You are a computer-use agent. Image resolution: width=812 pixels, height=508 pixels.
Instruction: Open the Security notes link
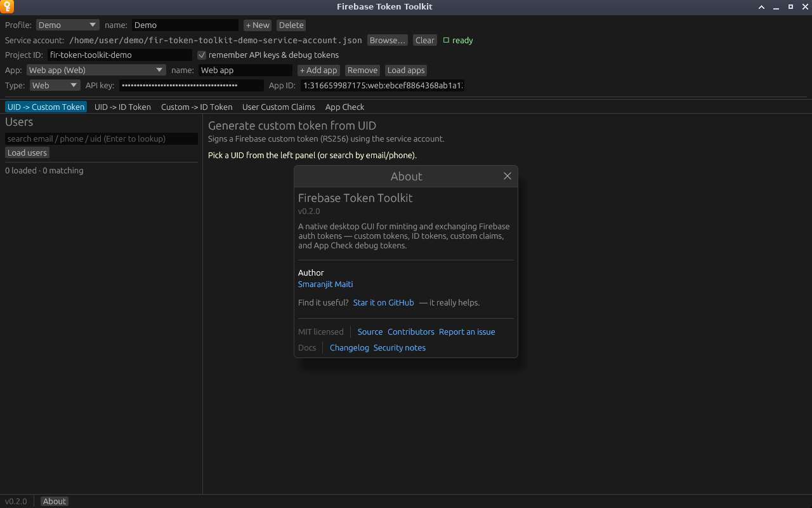coord(400,348)
